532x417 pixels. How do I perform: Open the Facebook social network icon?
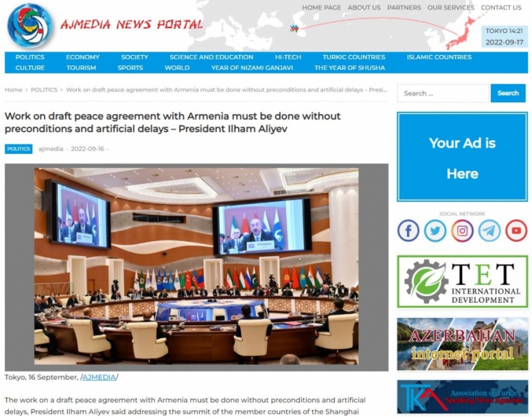pyautogui.click(x=408, y=231)
